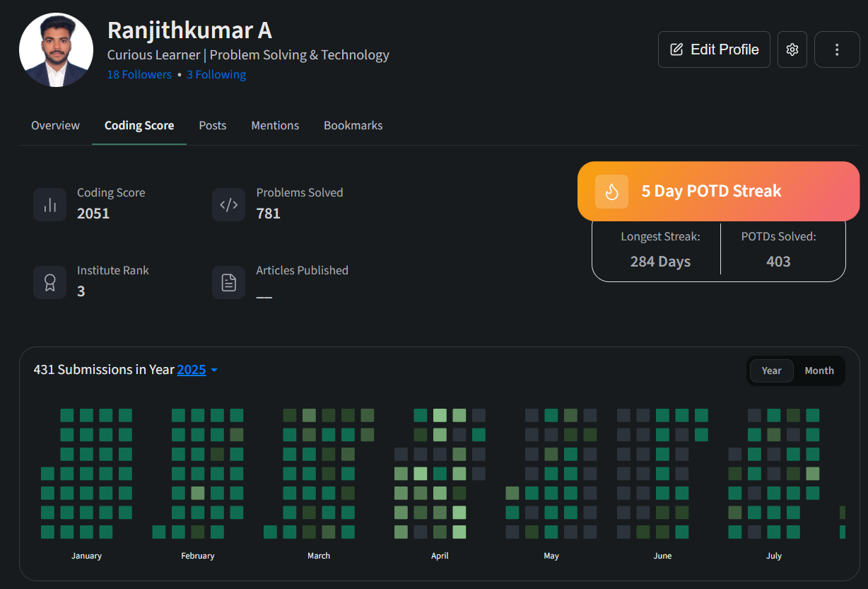The width and height of the screenshot is (868, 589).
Task: Click the dropdown arrow beside 2025
Action: tap(214, 371)
